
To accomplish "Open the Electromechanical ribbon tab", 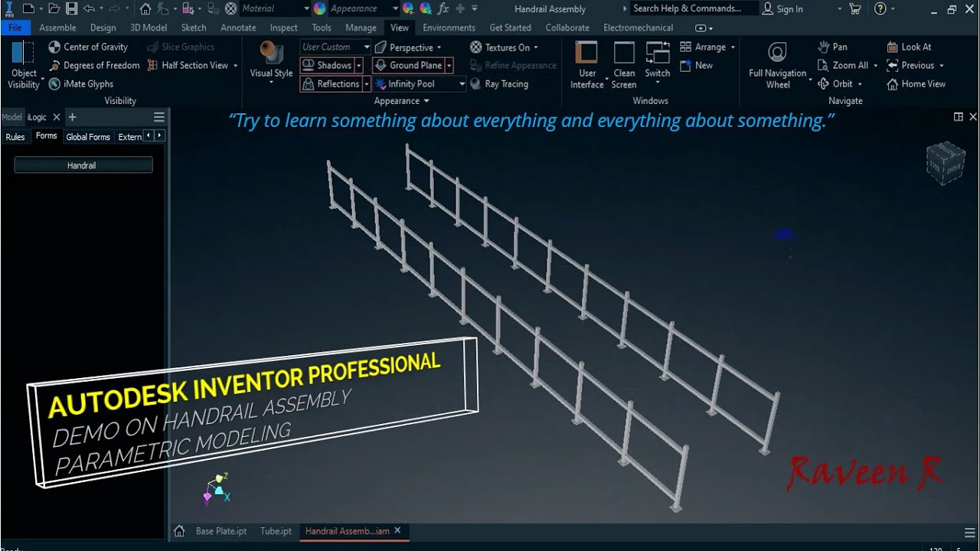I will point(638,28).
